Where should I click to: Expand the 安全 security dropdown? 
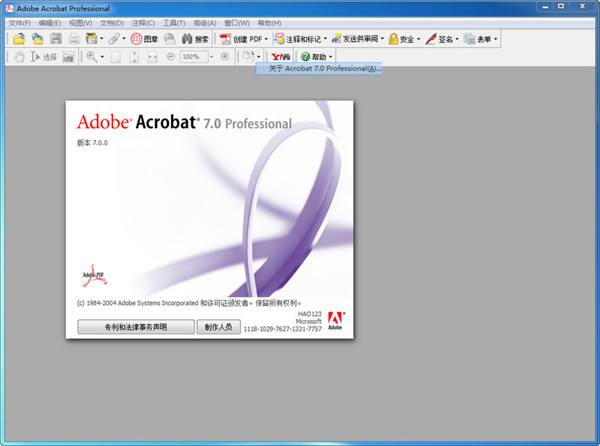[x=403, y=39]
